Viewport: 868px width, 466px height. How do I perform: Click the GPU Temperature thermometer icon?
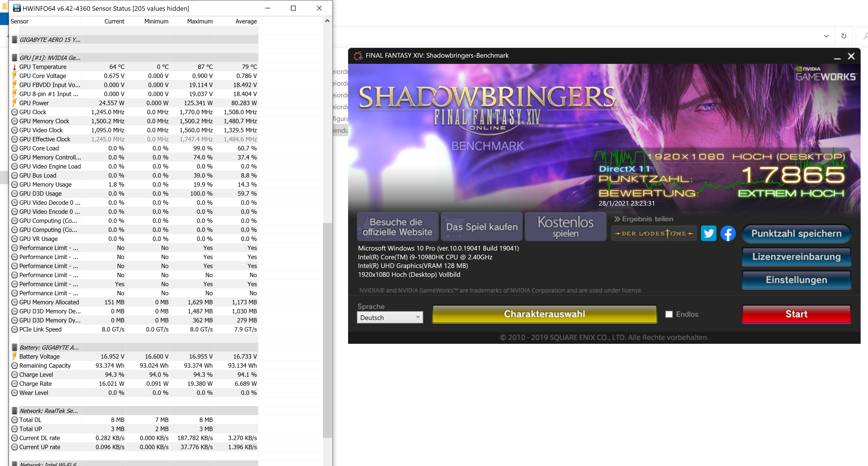coord(14,67)
